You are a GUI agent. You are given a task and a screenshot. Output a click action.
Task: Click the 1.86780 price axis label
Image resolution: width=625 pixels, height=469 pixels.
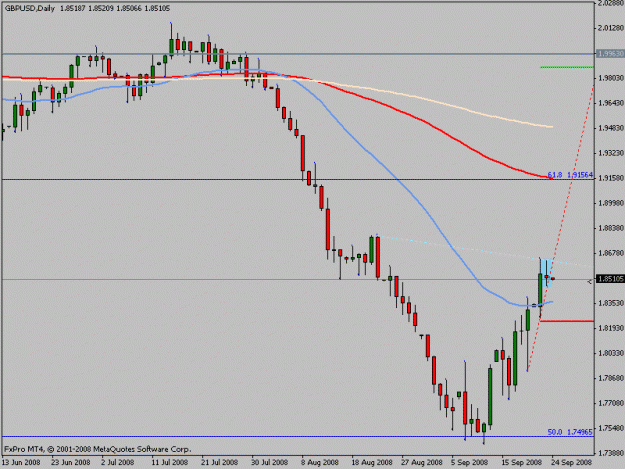coord(610,253)
